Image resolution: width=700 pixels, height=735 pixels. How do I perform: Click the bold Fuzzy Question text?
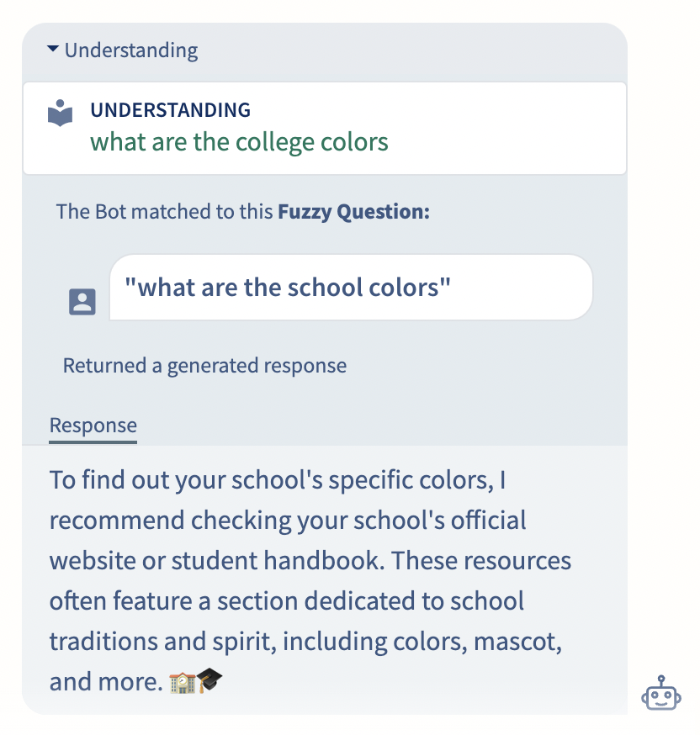click(353, 212)
